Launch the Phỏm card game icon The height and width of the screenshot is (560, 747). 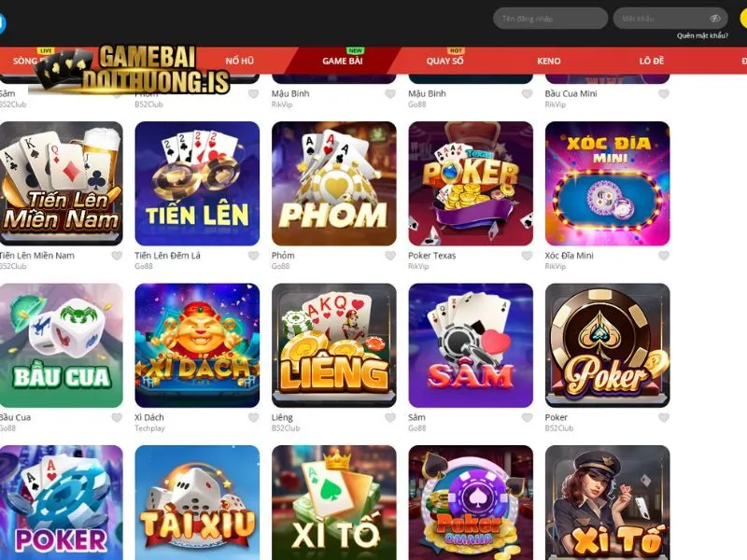coord(334,184)
